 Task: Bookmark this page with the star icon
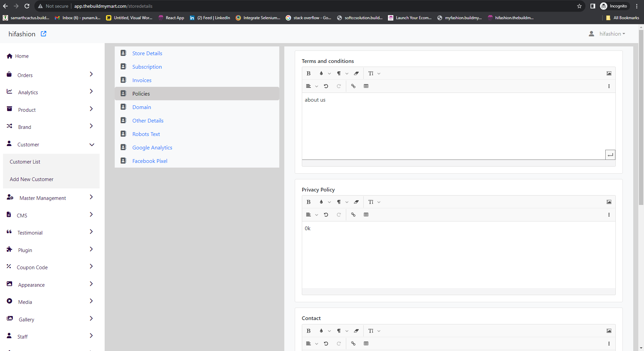pos(579,6)
